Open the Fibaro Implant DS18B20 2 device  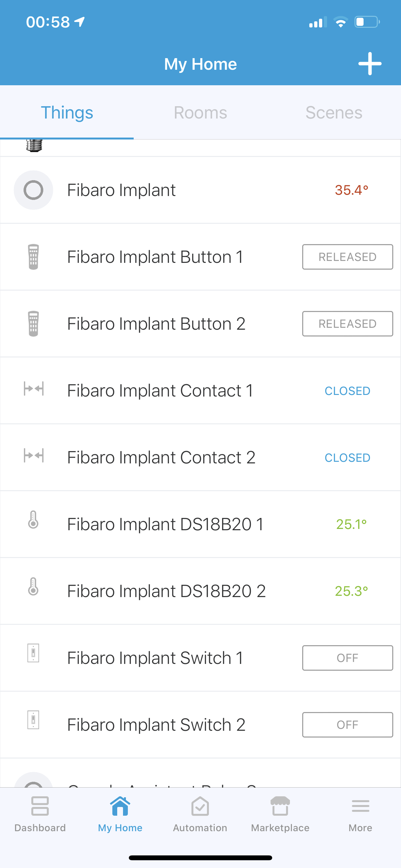coord(167,591)
